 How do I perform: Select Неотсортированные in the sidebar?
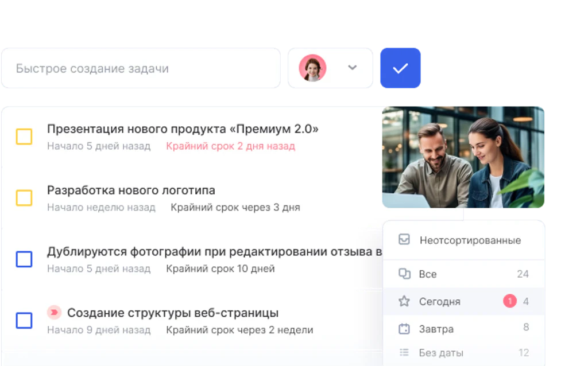(464, 240)
